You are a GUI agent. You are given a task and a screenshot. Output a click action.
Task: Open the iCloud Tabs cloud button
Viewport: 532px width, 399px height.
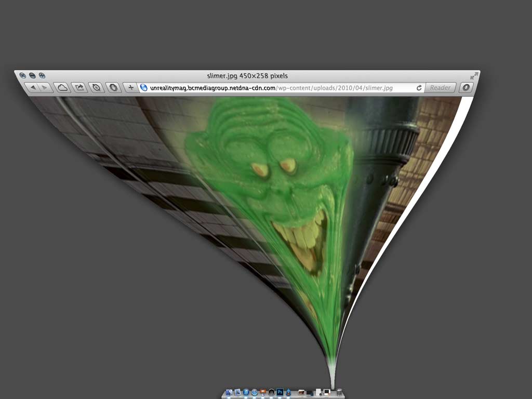[62, 87]
